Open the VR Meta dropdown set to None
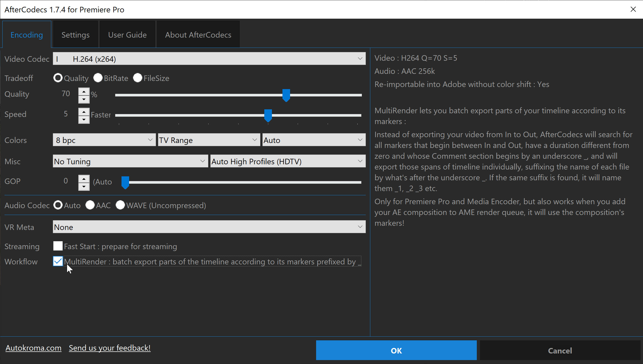The height and width of the screenshot is (364, 643). pyautogui.click(x=360, y=227)
